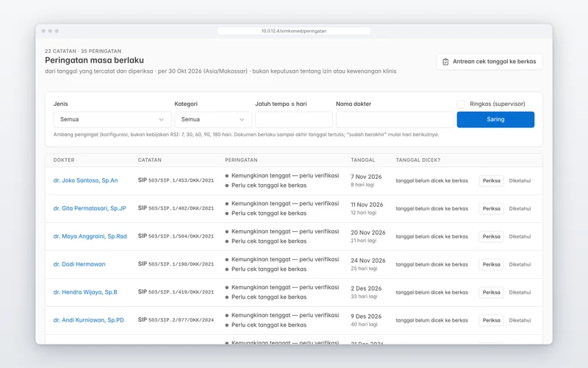Click Periksa for dr. Joko Santoso row
588x368 pixels.
pyautogui.click(x=491, y=180)
